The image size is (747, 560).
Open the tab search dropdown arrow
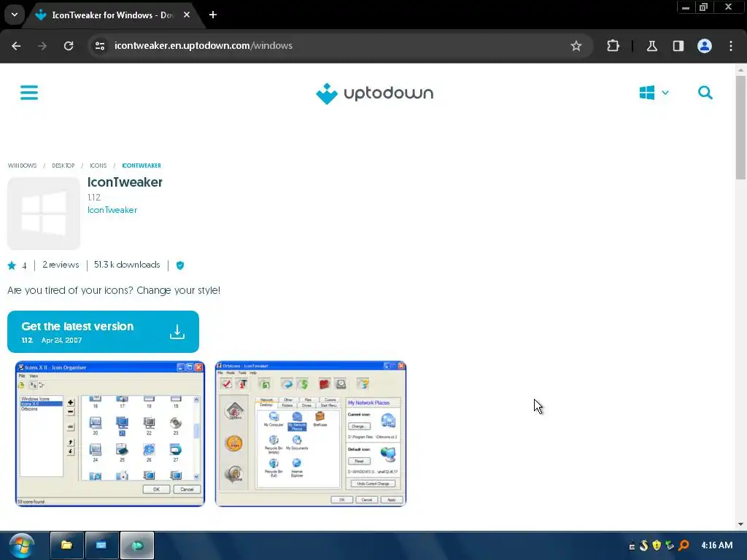click(15, 15)
